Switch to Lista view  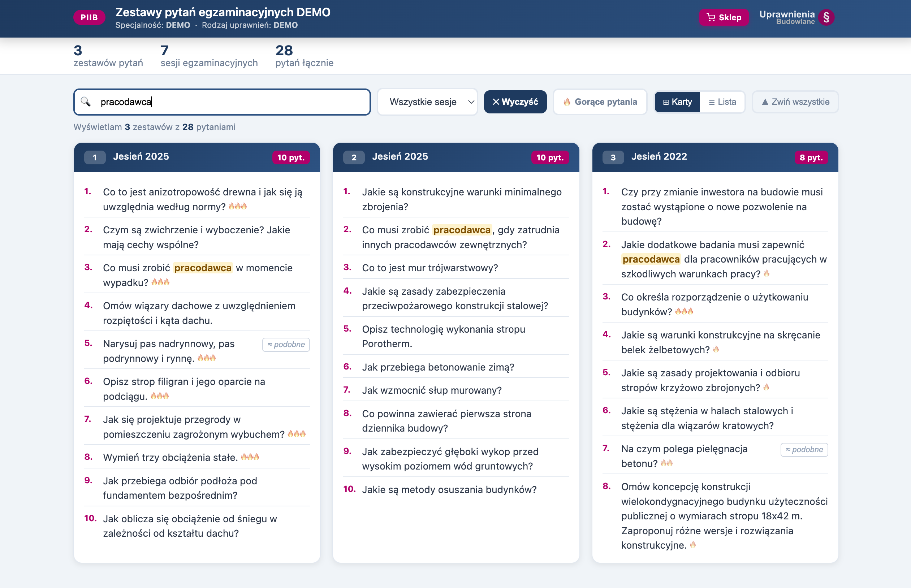(722, 102)
